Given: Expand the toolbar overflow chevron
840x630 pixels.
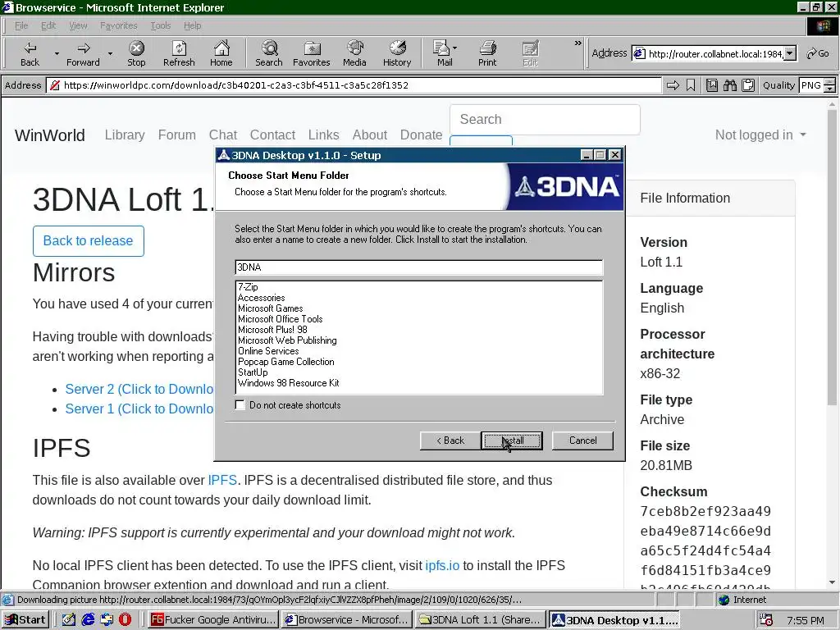Looking at the screenshot, I should pyautogui.click(x=577, y=43).
